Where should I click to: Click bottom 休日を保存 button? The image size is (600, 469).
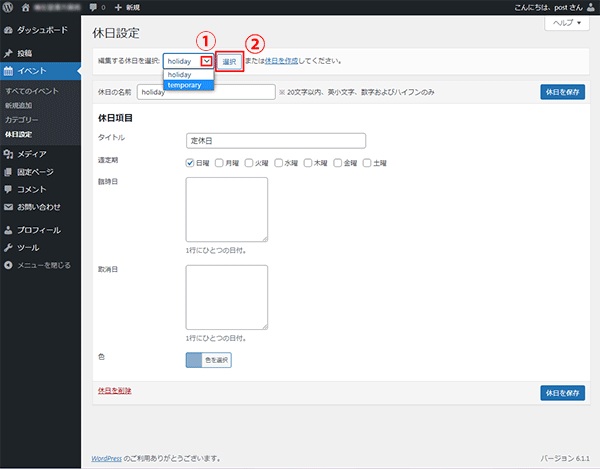tap(562, 393)
